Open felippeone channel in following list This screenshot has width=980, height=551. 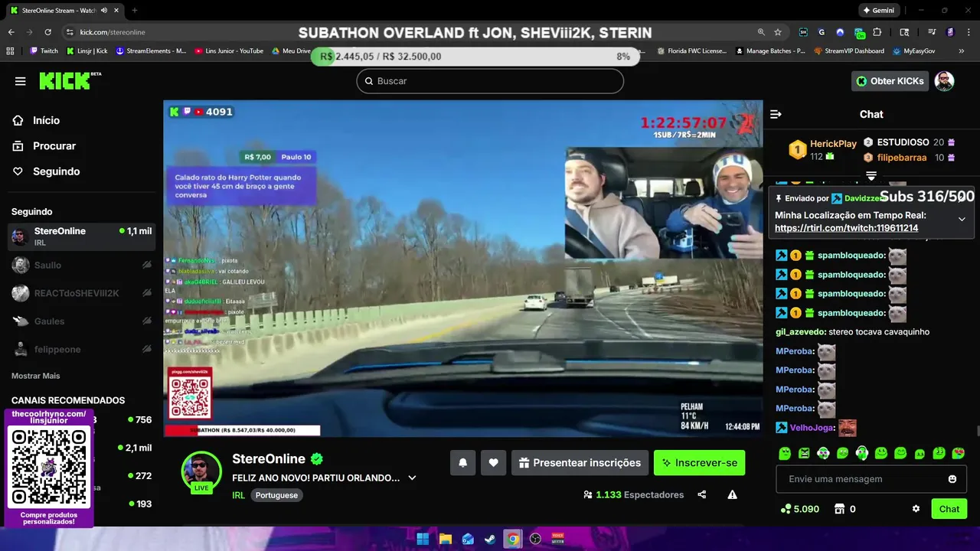[x=81, y=349]
